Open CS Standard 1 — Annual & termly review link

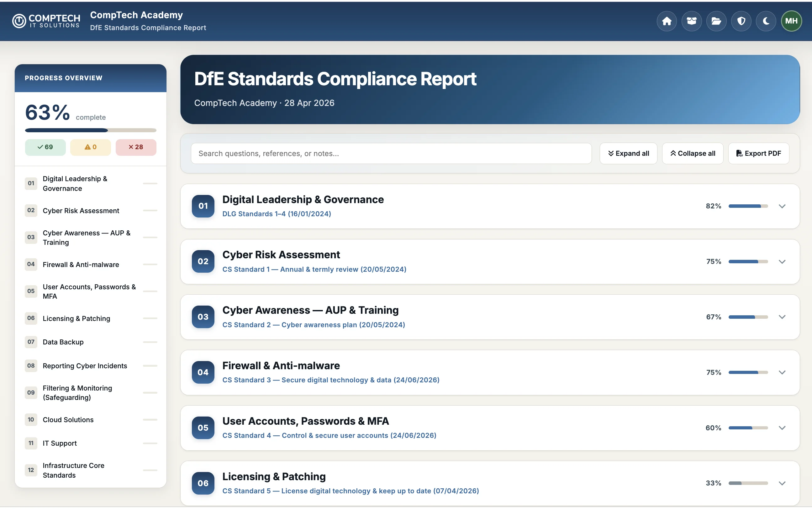(314, 269)
